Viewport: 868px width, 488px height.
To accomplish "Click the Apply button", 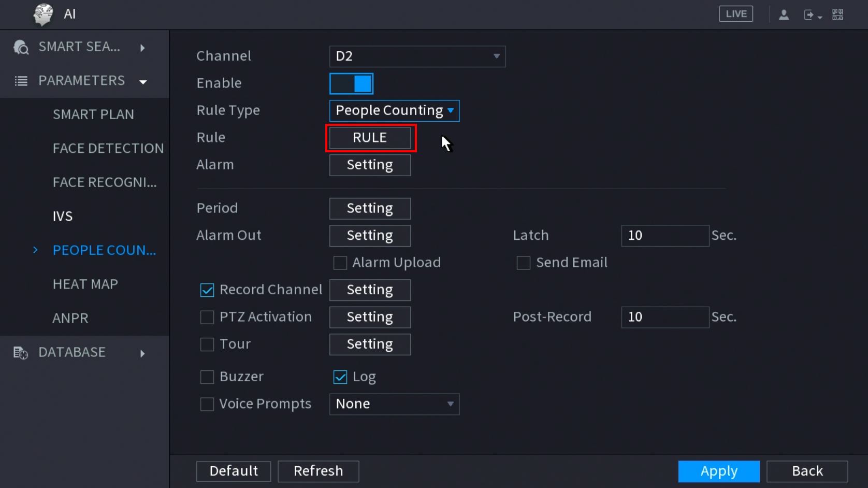I will coord(718,471).
